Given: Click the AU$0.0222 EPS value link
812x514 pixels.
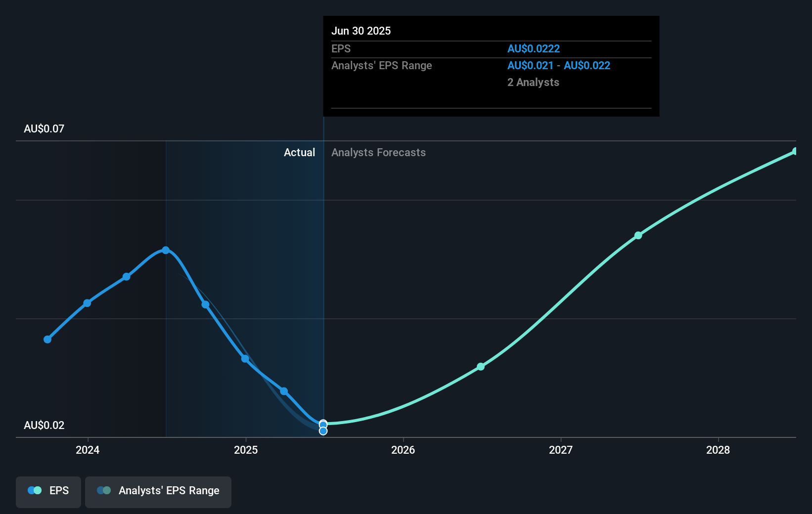Looking at the screenshot, I should coord(534,48).
